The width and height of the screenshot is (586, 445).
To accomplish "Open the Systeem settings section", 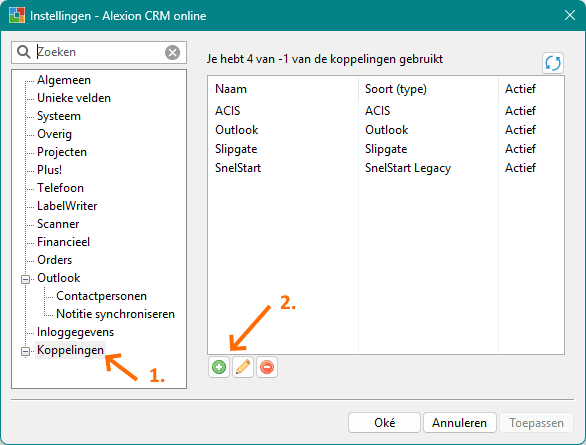I will (x=59, y=116).
